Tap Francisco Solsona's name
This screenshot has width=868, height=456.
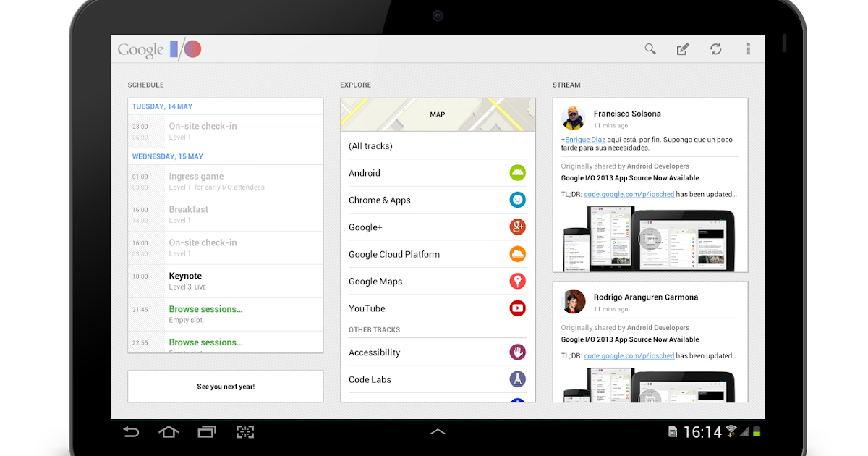click(x=627, y=114)
